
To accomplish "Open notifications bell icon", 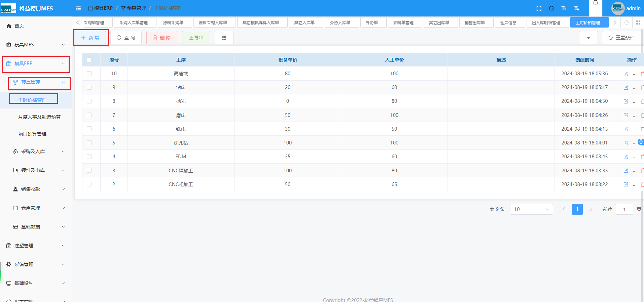I will (x=596, y=3).
